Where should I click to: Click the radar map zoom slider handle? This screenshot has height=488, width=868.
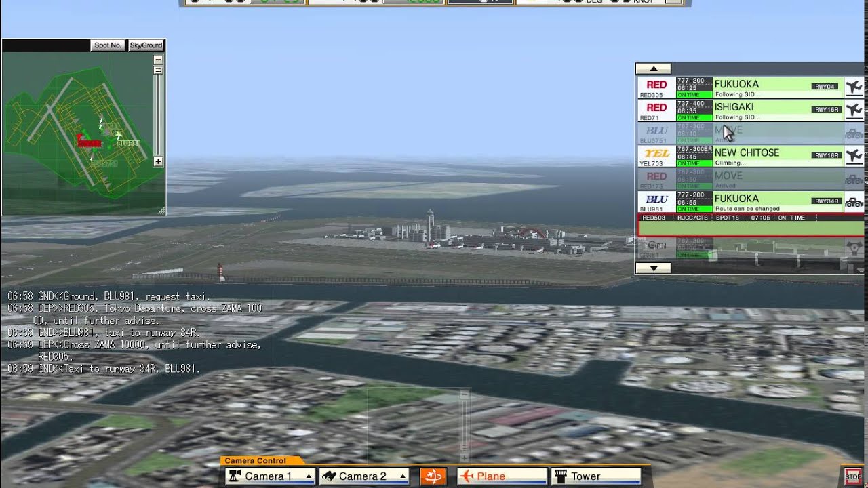point(158,70)
